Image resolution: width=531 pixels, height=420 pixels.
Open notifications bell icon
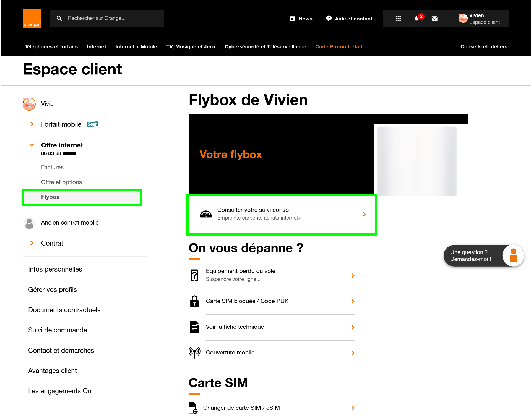pos(417,19)
